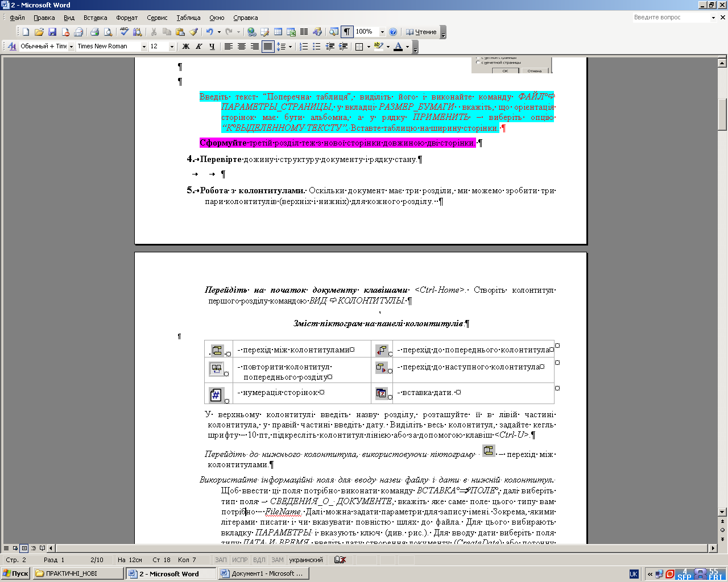Toggle underline Ч formatting

(x=212, y=46)
